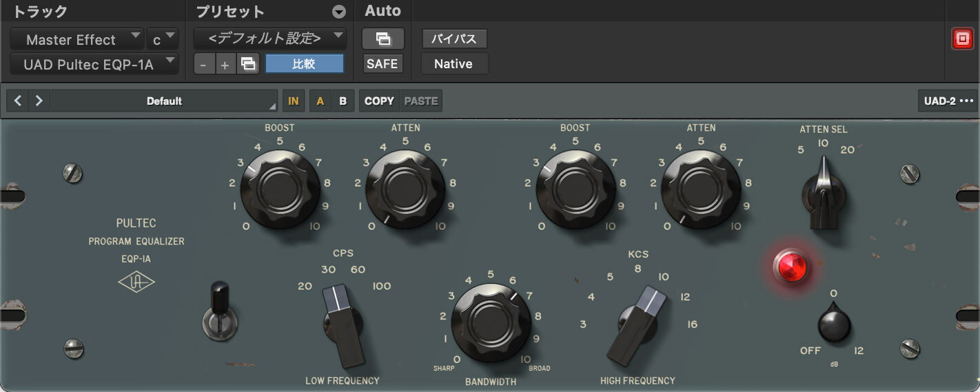Click the 'PULTEC' brand text
This screenshot has height=392, width=980.
[x=136, y=223]
